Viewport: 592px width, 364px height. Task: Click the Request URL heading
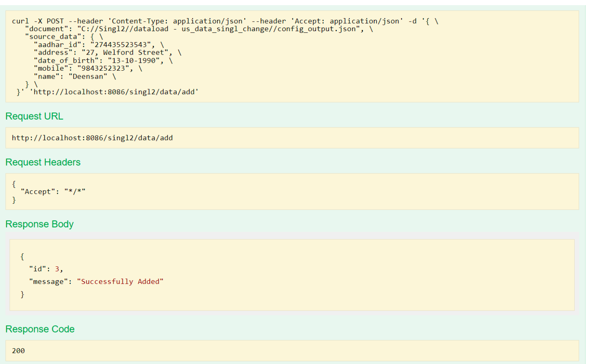34,116
